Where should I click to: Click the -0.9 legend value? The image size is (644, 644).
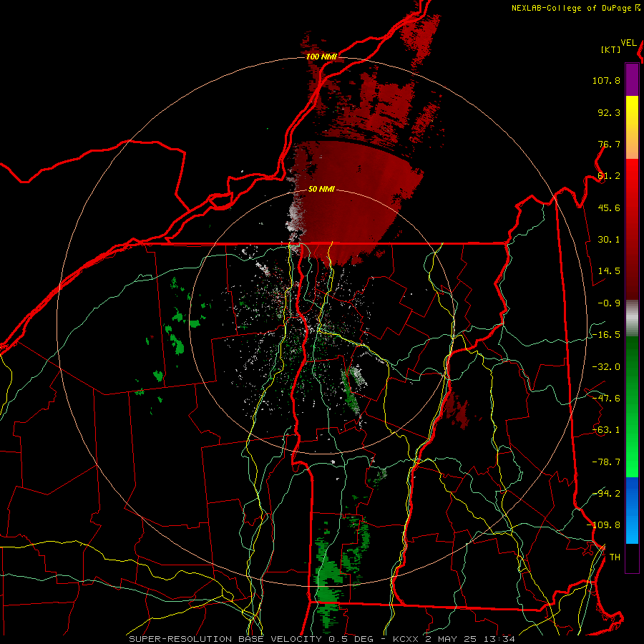609,303
